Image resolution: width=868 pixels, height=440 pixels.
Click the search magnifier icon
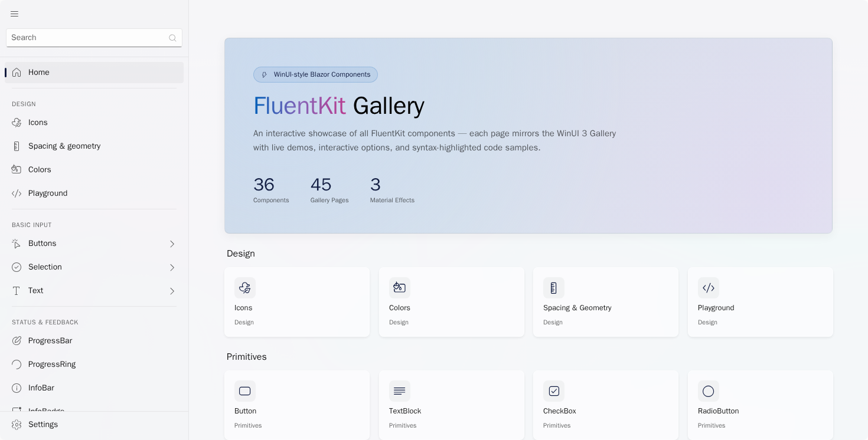tap(172, 38)
